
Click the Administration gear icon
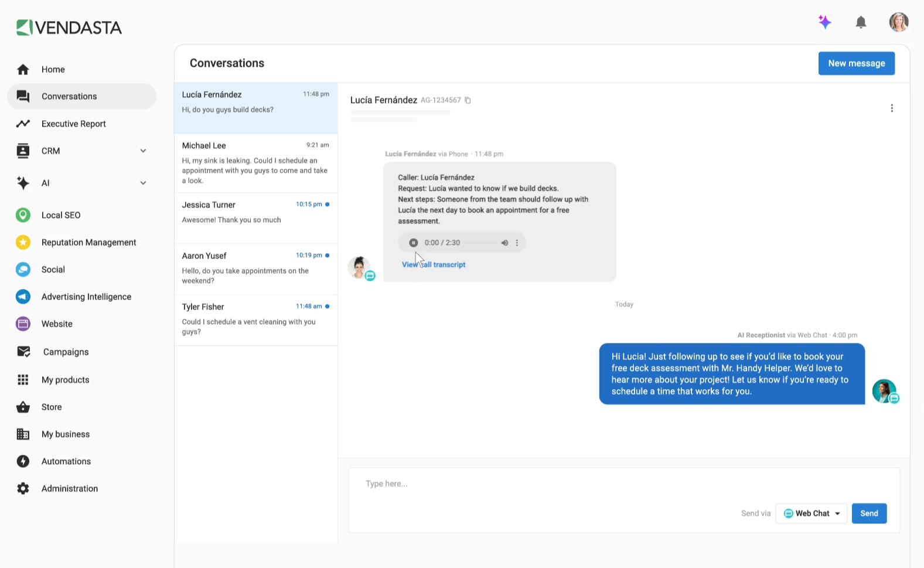[23, 488]
